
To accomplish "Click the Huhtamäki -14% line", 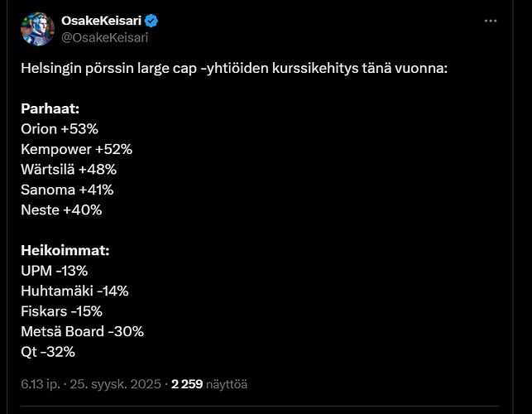I will click(x=74, y=291).
